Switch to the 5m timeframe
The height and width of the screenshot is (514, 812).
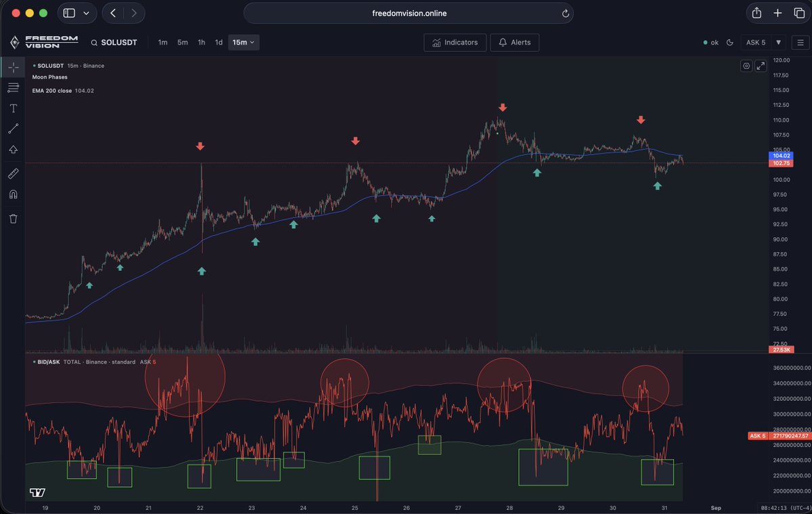point(183,43)
